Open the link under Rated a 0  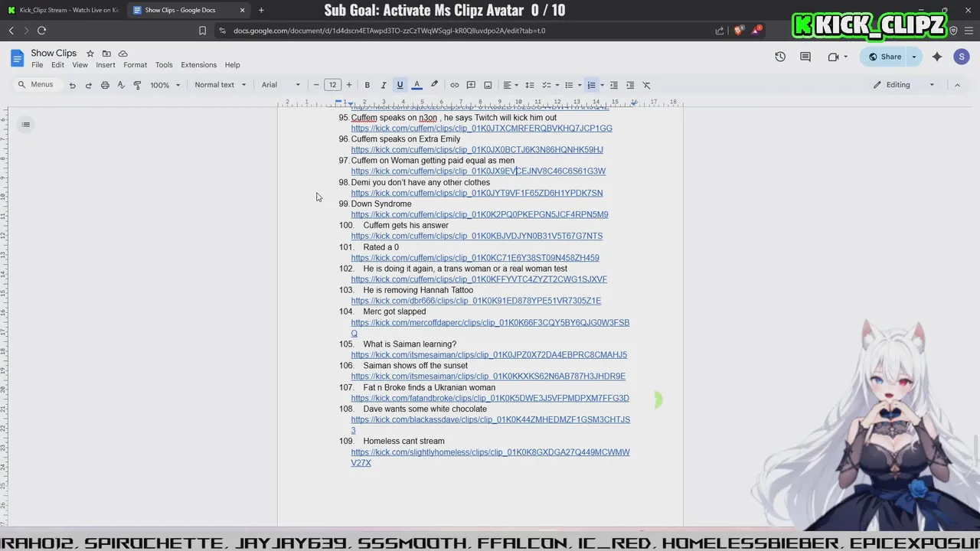(475, 258)
